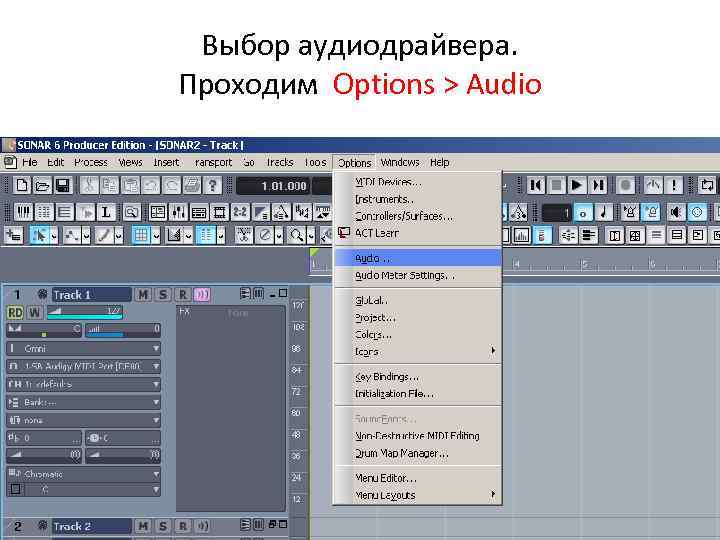Click Track 1 pan slider
The height and width of the screenshot is (540, 720).
click(x=44, y=330)
